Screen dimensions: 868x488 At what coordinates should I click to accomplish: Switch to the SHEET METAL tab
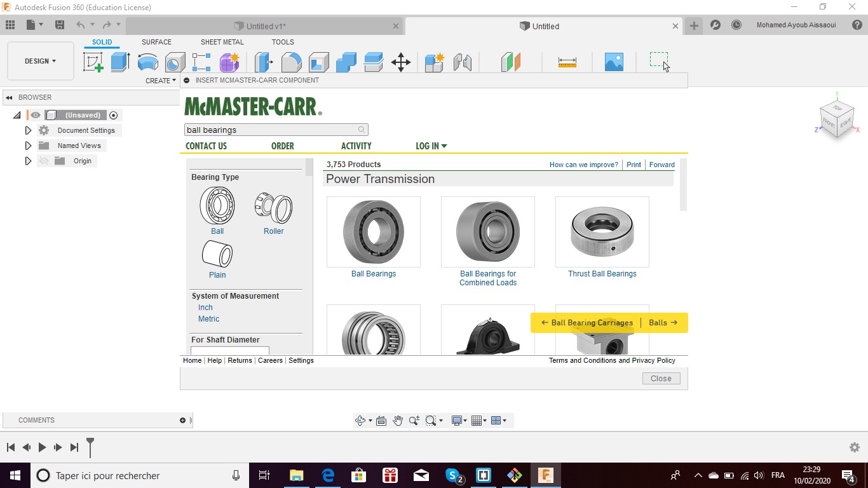(x=222, y=42)
